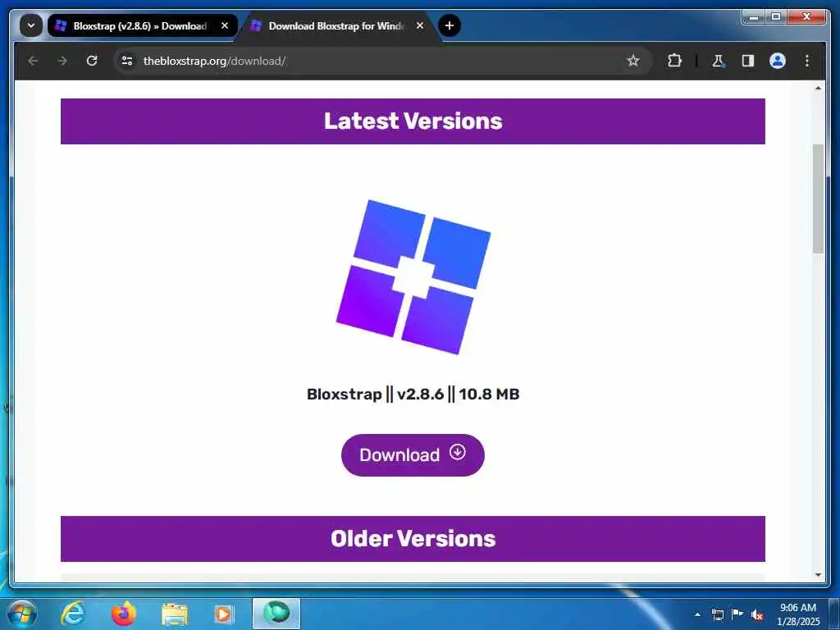Click the Older Versions heading banner
Image resolution: width=840 pixels, height=630 pixels.
(413, 538)
